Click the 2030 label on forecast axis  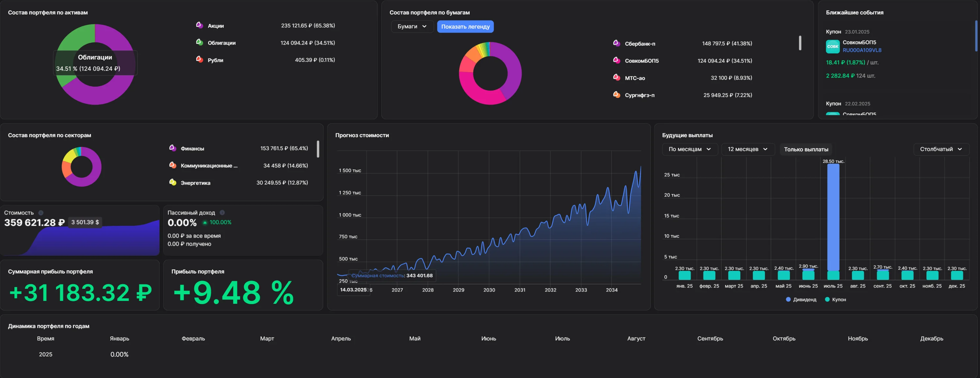(489, 290)
